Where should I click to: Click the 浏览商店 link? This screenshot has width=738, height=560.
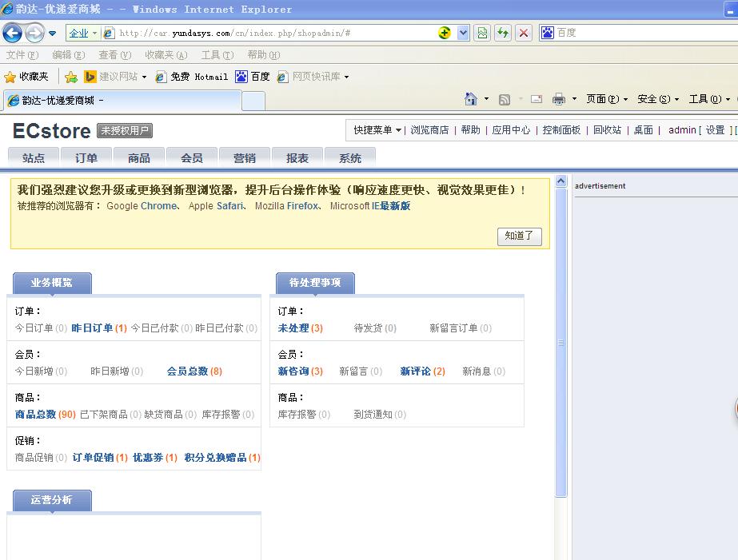(429, 130)
